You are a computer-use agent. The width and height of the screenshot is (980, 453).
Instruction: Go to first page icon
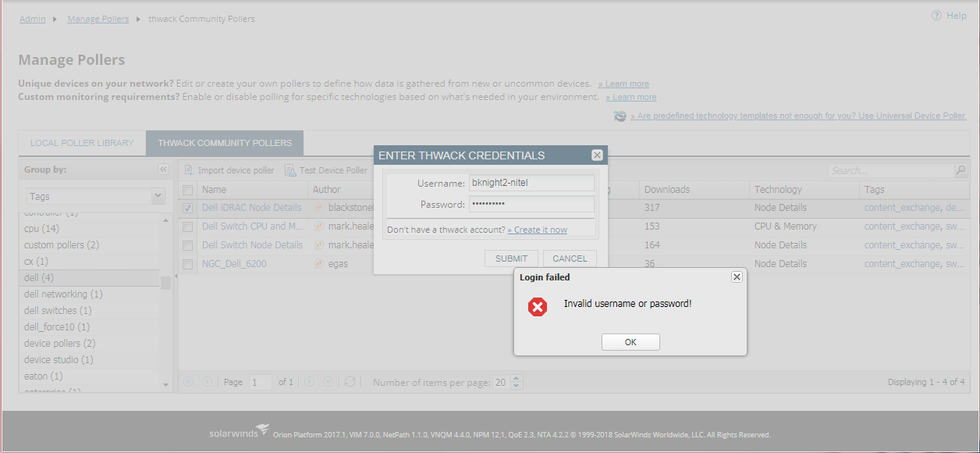[x=188, y=382]
